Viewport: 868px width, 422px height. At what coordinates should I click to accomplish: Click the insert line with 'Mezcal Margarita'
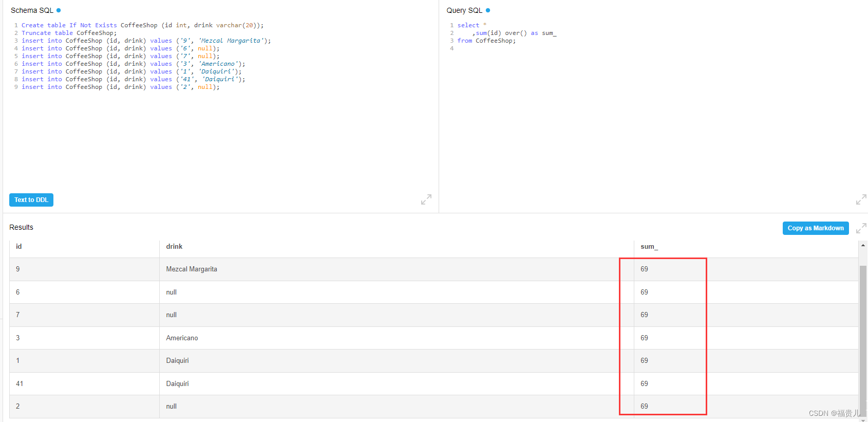point(146,41)
